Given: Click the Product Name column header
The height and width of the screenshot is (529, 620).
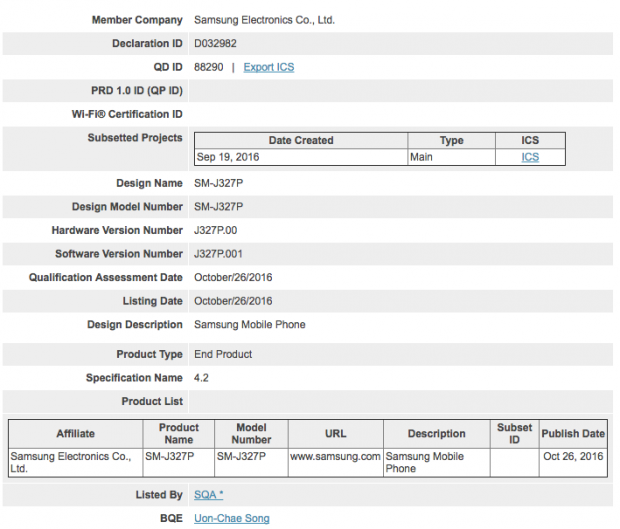Looking at the screenshot, I should [178, 433].
